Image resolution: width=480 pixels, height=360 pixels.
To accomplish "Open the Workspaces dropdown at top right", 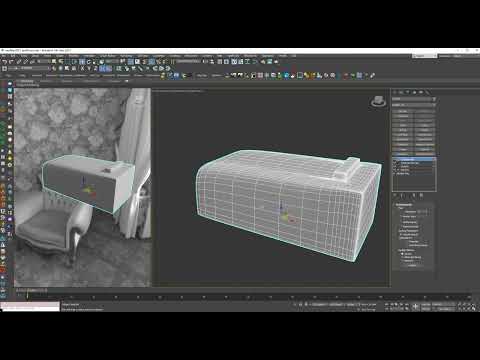I will point(425,56).
